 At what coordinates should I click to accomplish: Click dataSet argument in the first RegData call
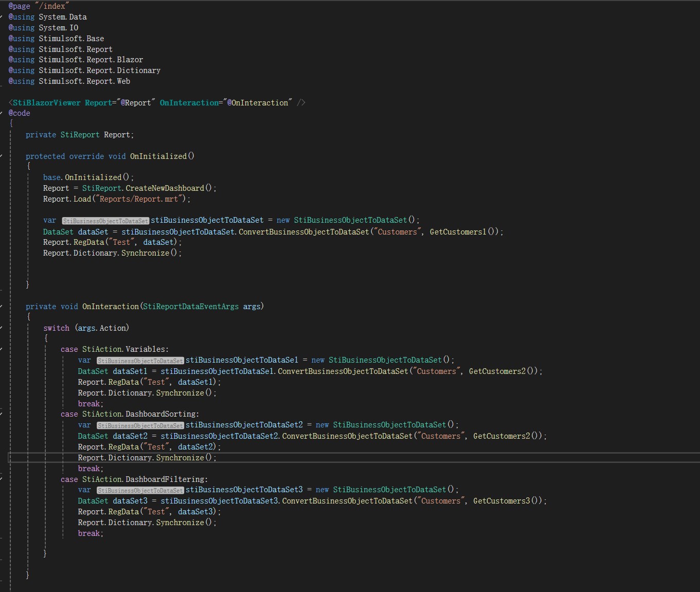158,242
